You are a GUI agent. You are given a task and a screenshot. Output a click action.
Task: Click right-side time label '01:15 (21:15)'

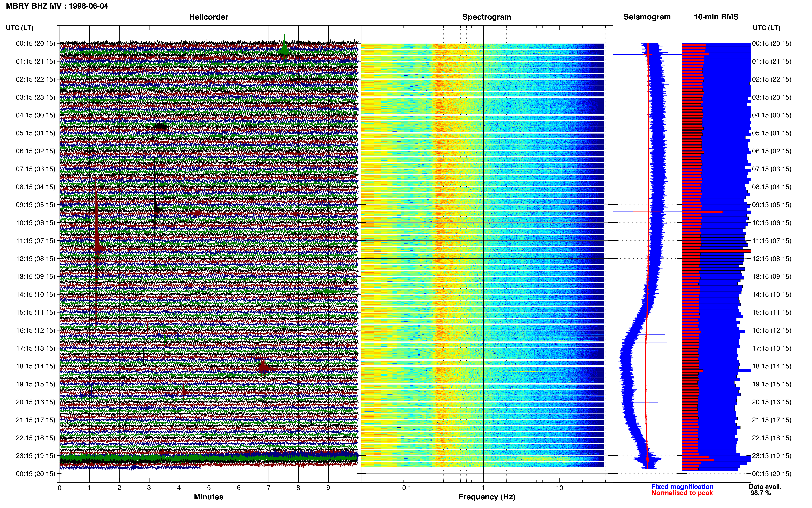tap(772, 61)
